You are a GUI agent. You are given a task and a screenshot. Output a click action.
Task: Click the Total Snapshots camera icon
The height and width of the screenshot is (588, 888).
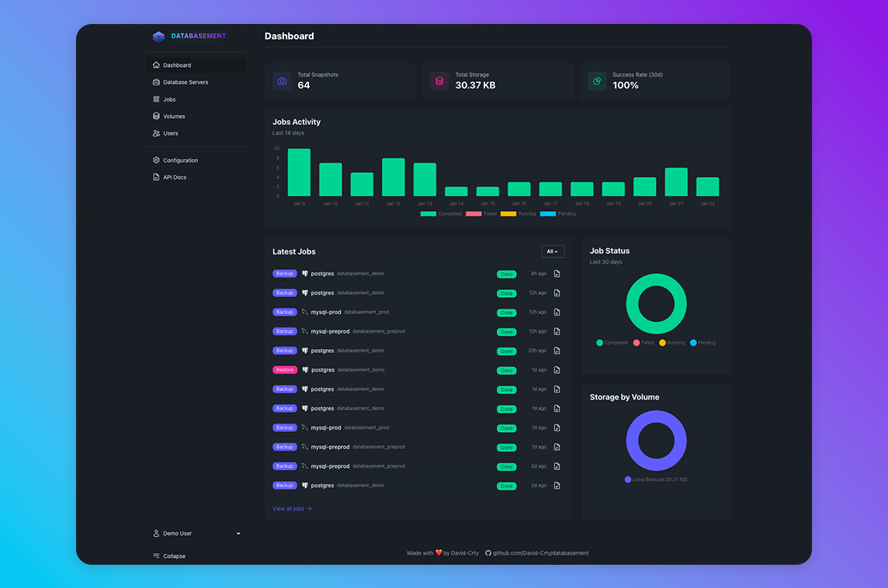coord(282,81)
